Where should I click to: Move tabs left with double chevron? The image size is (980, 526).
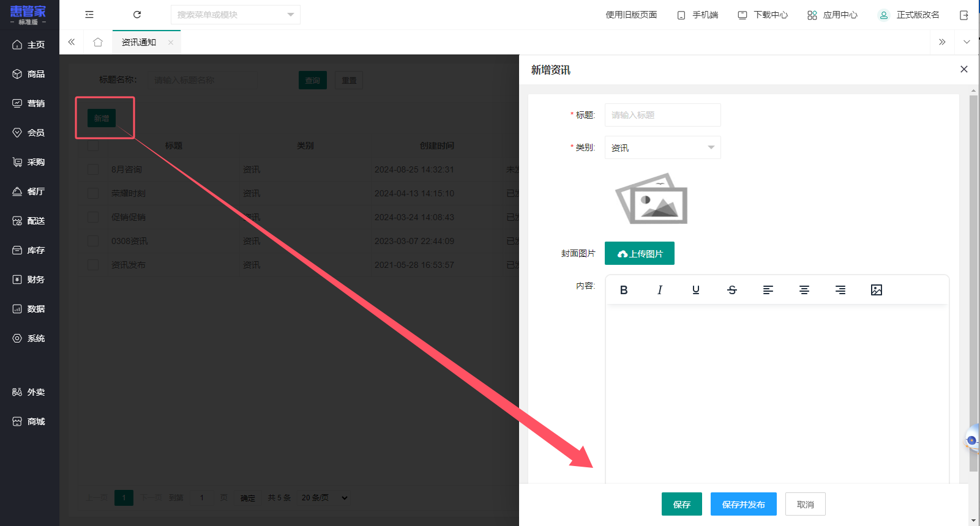(72, 42)
